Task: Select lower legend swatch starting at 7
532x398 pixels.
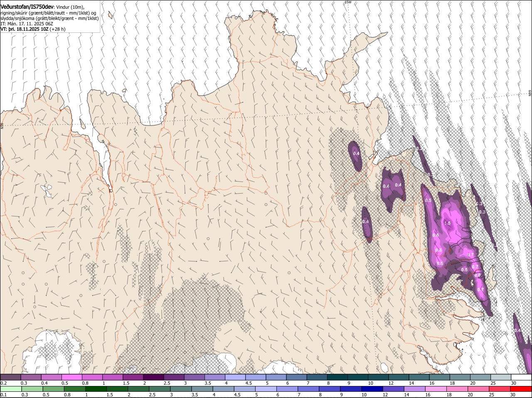Action: (309, 389)
